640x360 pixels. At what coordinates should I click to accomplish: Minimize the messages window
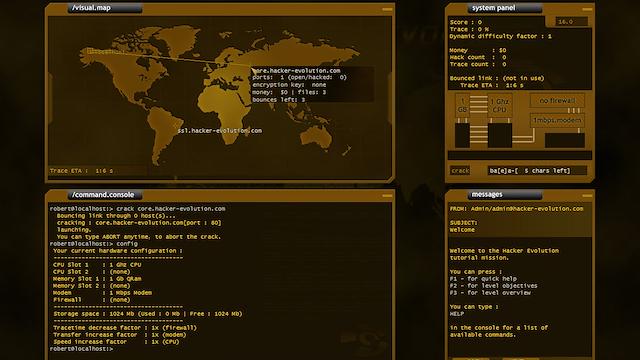click(x=587, y=196)
